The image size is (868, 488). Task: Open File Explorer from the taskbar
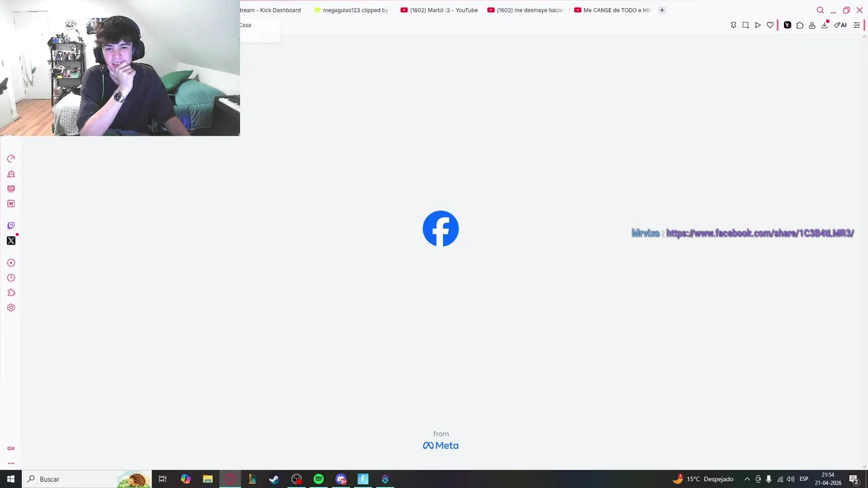coord(208,479)
